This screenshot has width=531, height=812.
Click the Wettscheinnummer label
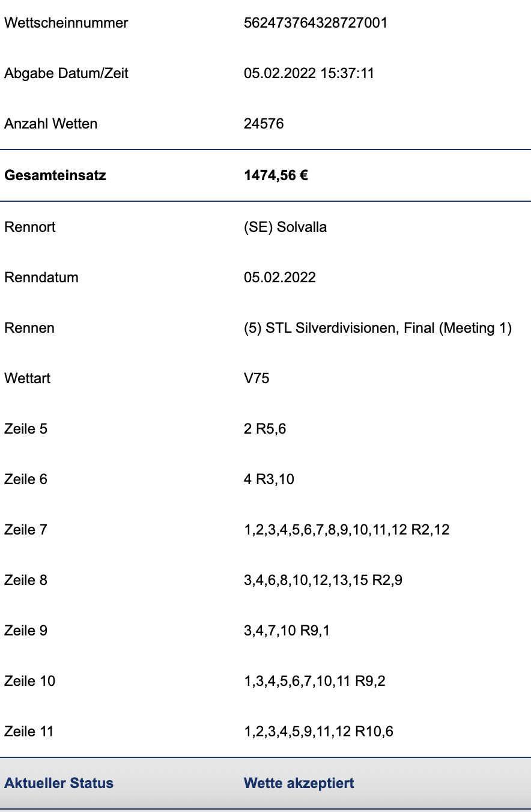66,23
